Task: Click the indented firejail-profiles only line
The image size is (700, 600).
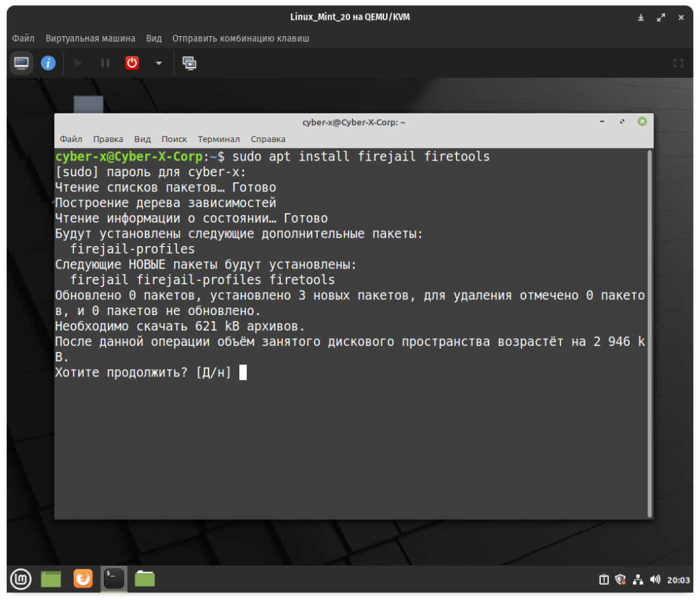Action: click(x=132, y=249)
